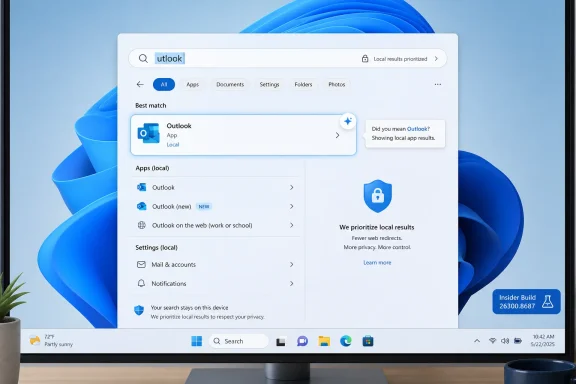Open the weather widget showing Partly sunny

pos(51,341)
